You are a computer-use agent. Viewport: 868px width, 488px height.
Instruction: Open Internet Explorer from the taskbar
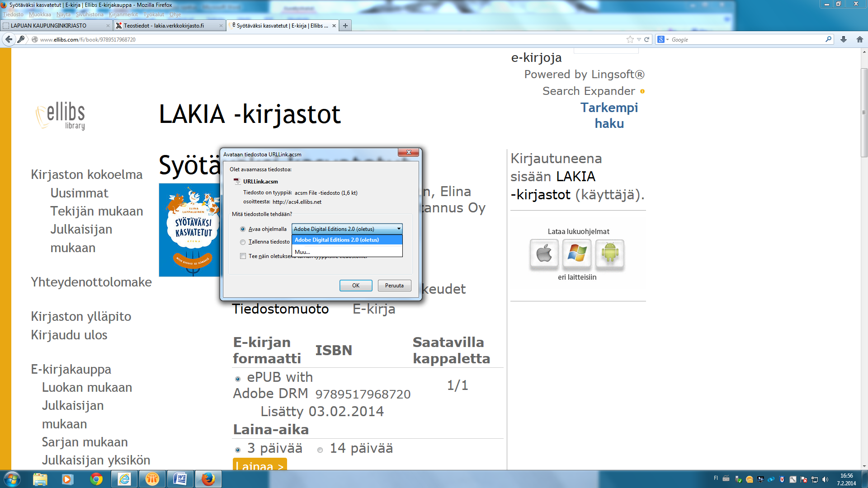pos(124,479)
